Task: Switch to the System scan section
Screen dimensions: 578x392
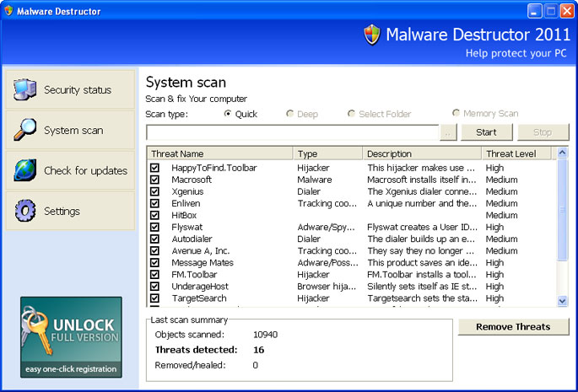Action: [x=70, y=130]
